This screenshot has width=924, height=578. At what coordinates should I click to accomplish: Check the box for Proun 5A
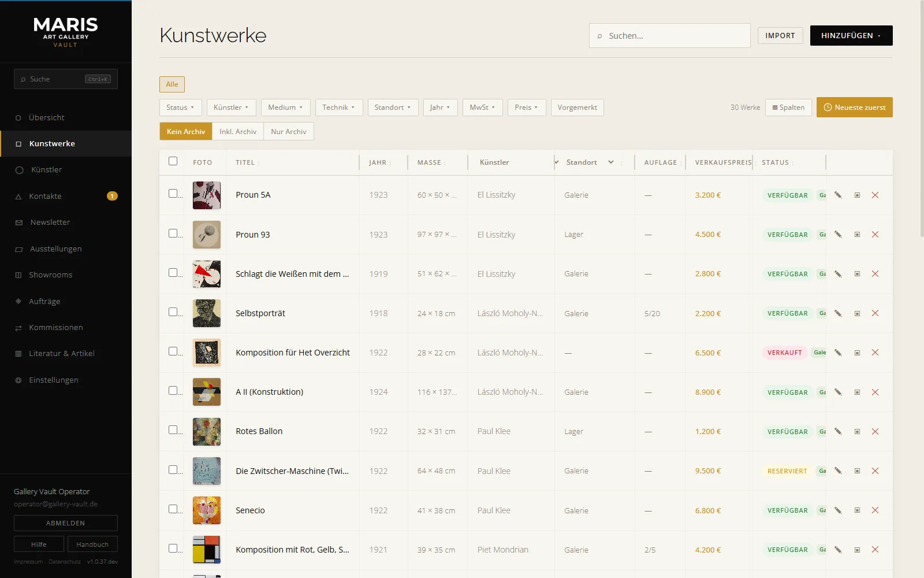point(173,194)
